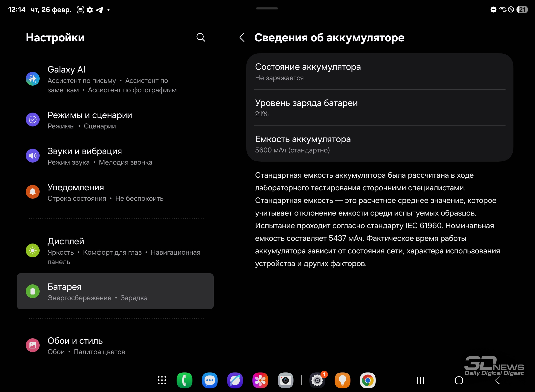The width and height of the screenshot is (535, 392).
Task: Launch the green Phone app
Action: pos(185,380)
